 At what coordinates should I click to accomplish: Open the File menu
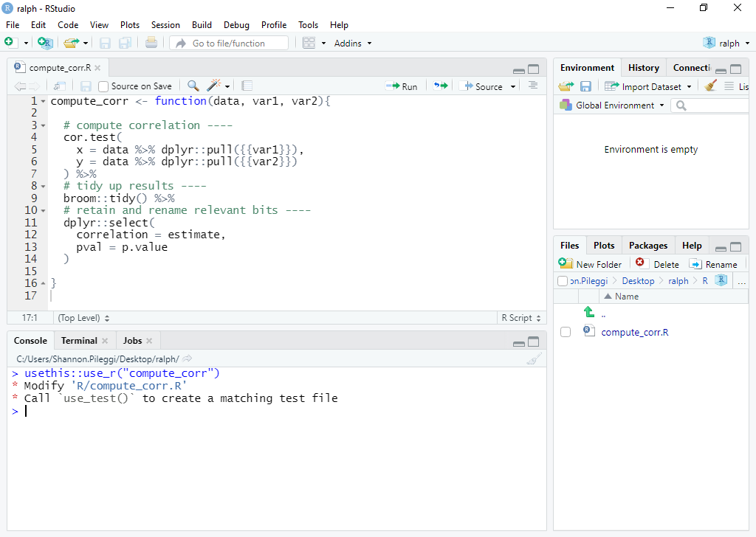tap(13, 25)
